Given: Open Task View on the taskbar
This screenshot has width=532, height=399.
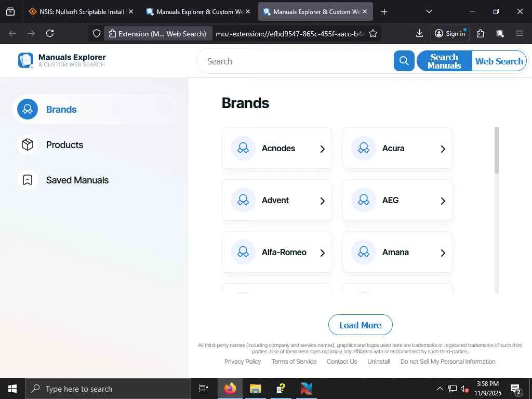Looking at the screenshot, I should tap(203, 389).
